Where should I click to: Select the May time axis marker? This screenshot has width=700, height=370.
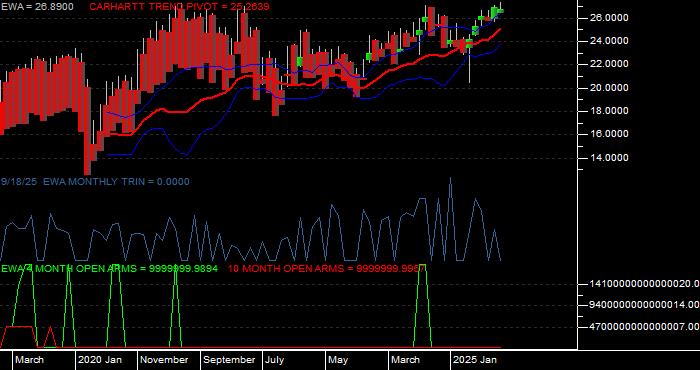pyautogui.click(x=338, y=360)
